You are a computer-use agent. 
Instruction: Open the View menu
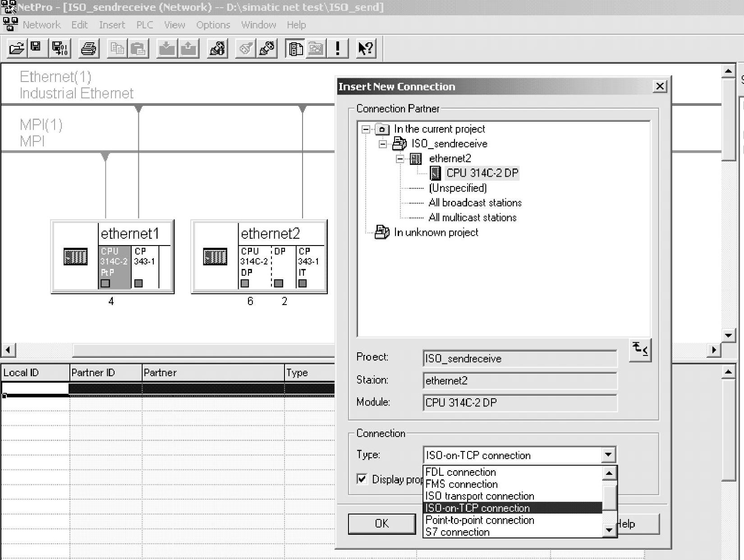click(175, 25)
